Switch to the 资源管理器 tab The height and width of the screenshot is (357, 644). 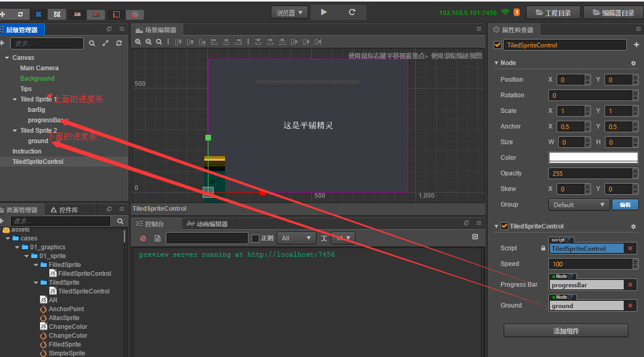coord(21,210)
